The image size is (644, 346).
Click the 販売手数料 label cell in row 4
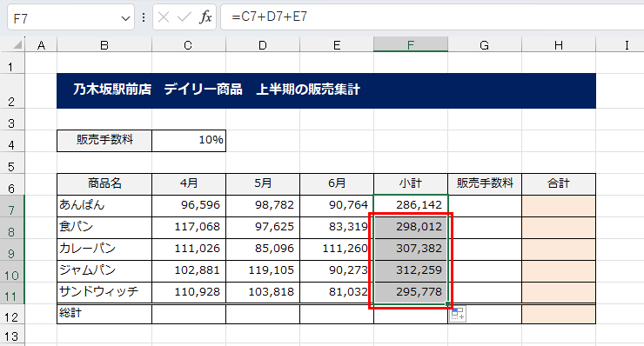(104, 141)
